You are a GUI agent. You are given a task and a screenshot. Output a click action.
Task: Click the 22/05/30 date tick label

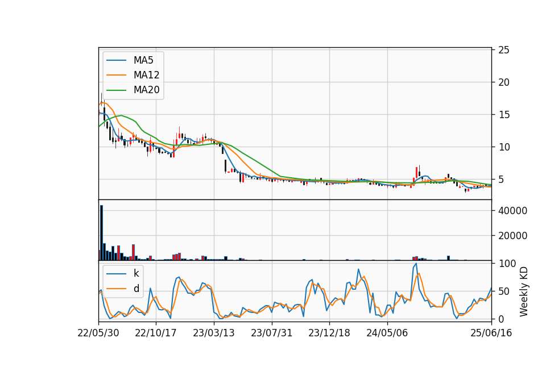[98, 333]
